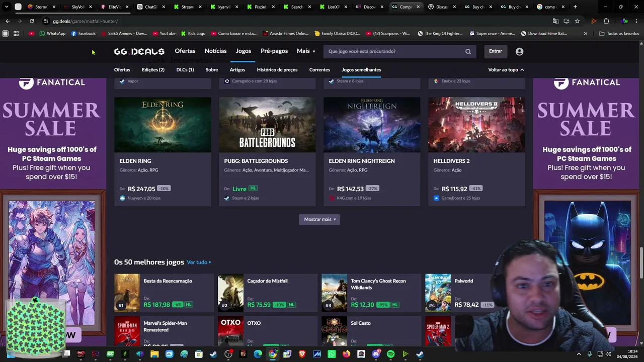This screenshot has width=644, height=362.
Task: Expand the Mais dropdown menu
Action: pyautogui.click(x=306, y=51)
